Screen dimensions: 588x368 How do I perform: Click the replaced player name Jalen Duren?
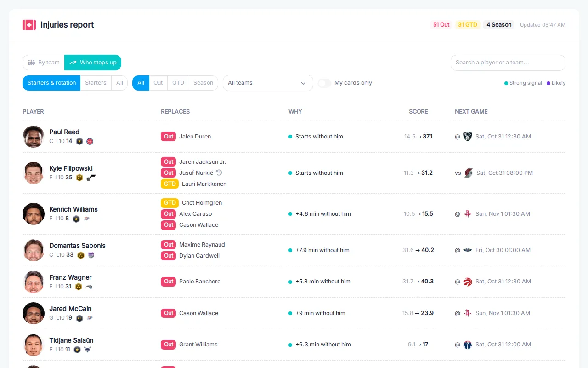click(195, 137)
